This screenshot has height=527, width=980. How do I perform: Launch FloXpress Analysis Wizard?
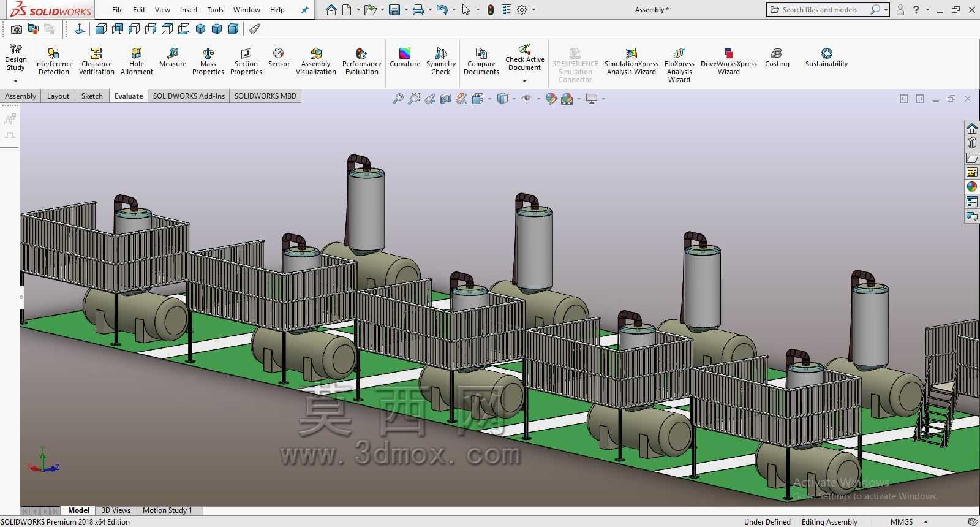point(679,65)
